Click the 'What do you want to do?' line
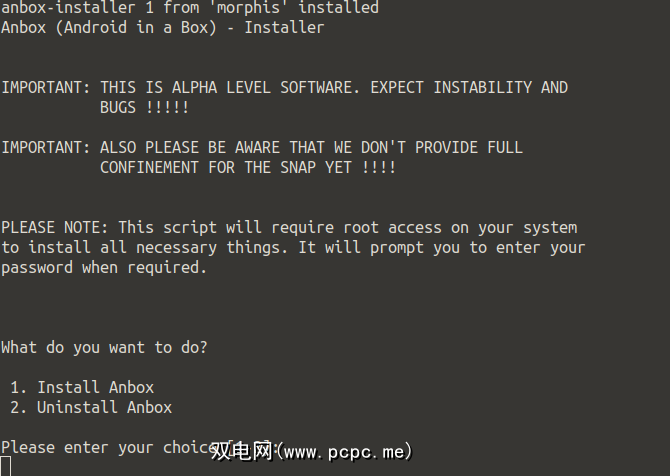The image size is (670, 476). (x=104, y=347)
